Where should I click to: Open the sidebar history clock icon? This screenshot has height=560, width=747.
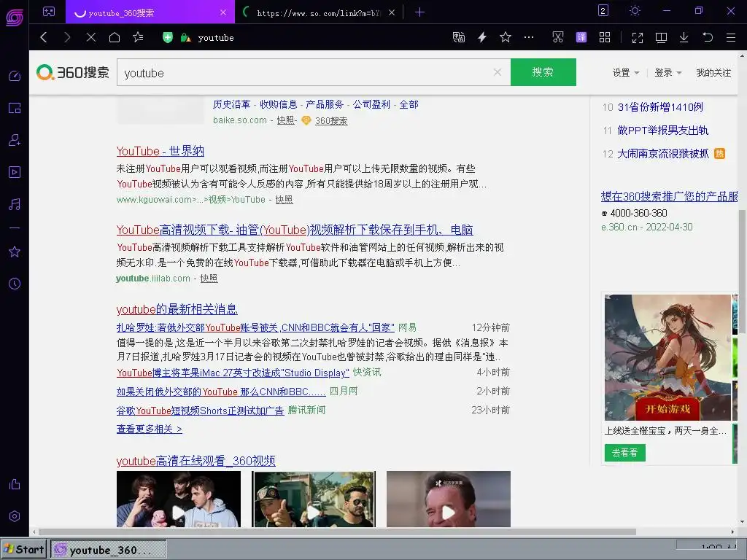(15, 284)
